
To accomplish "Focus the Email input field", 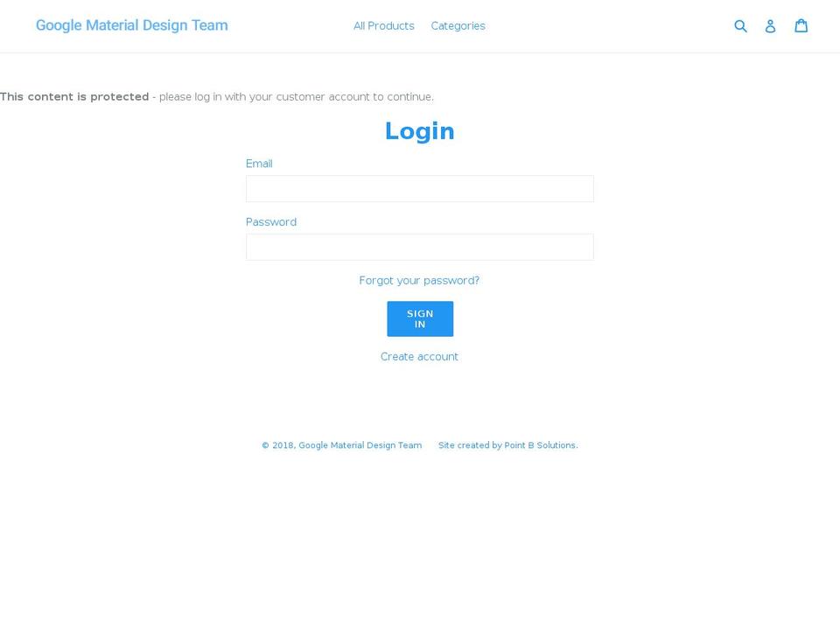I will [419, 189].
